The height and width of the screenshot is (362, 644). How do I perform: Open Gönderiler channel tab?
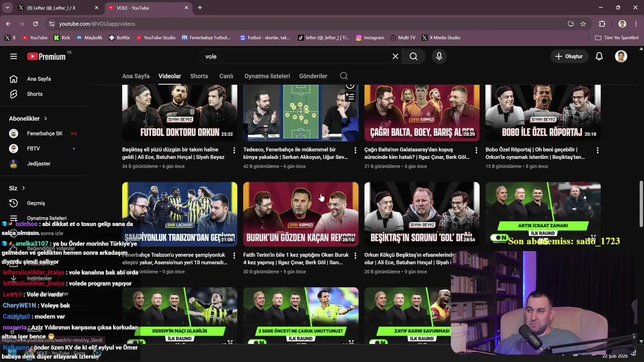coord(313,76)
